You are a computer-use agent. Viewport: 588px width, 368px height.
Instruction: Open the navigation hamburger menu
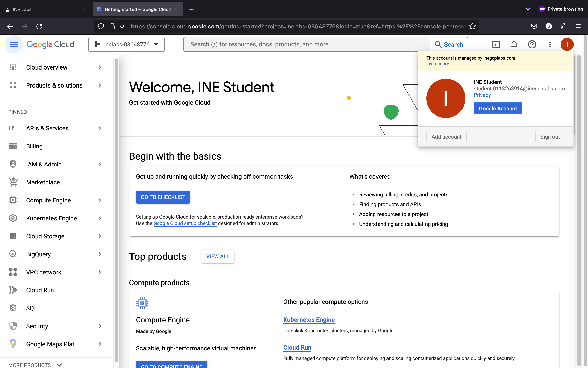[14, 44]
